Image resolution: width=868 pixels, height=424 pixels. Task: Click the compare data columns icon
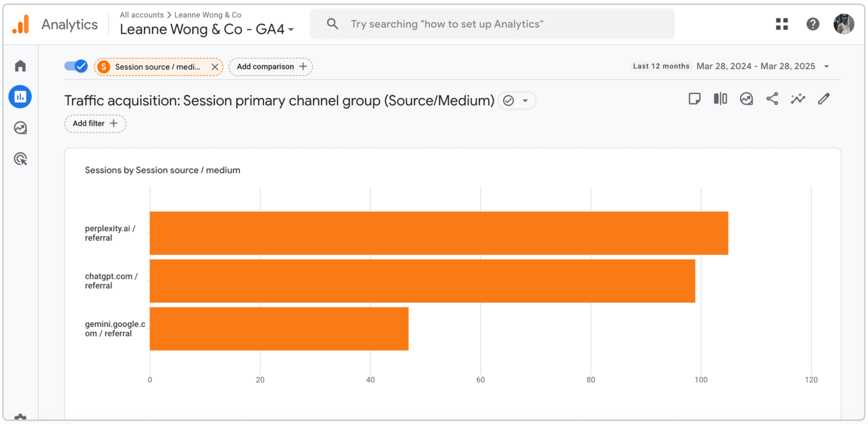pyautogui.click(x=720, y=99)
